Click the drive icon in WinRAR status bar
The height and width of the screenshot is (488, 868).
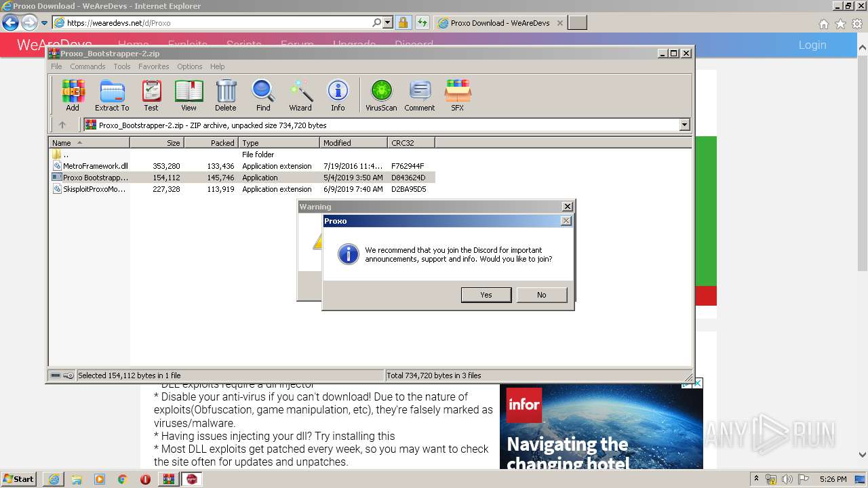[56, 375]
